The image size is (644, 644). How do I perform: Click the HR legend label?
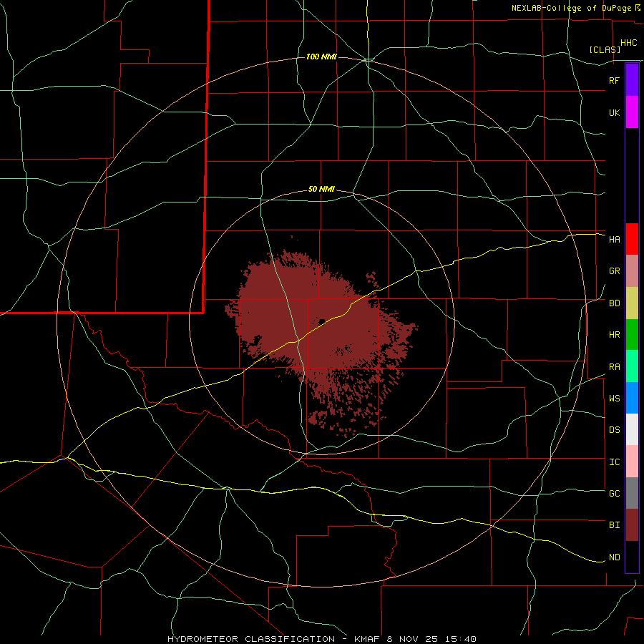(x=614, y=335)
